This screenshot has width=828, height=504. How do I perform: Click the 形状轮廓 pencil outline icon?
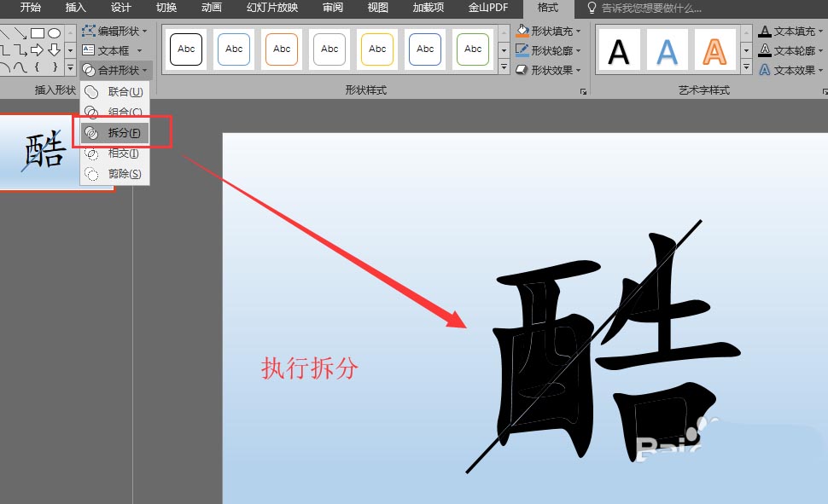click(522, 50)
